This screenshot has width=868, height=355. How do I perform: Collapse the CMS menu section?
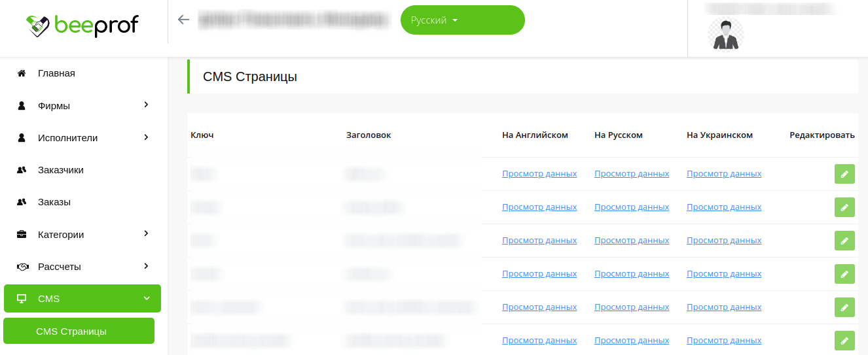[146, 299]
